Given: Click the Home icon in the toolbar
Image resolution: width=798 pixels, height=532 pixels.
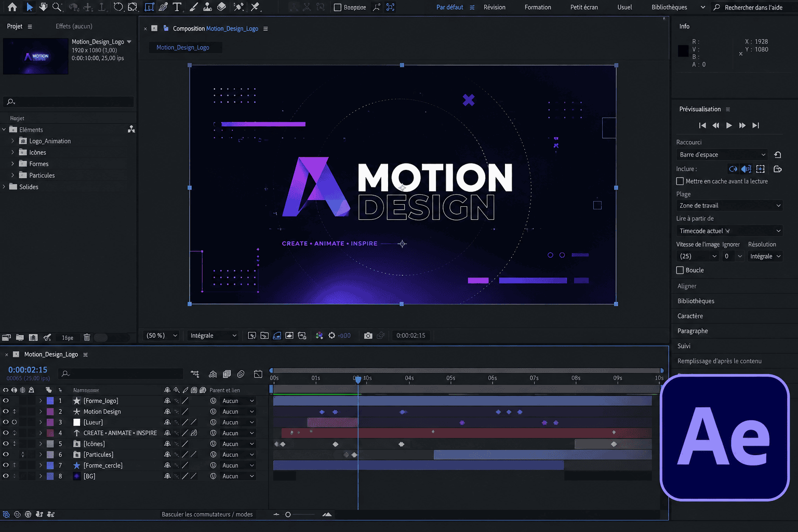Looking at the screenshot, I should coord(12,7).
